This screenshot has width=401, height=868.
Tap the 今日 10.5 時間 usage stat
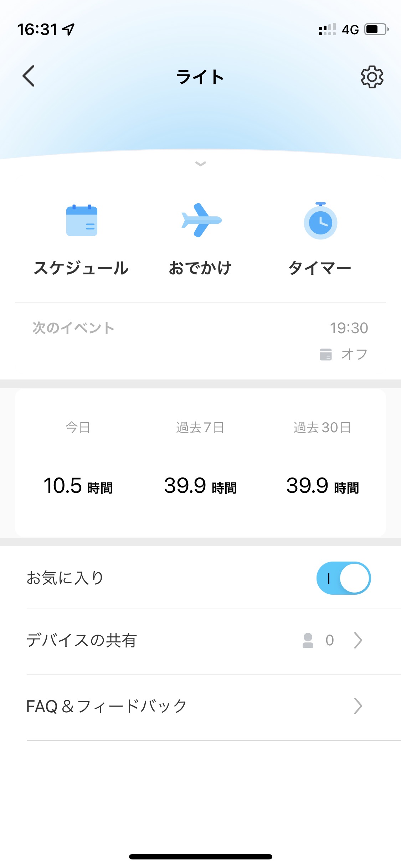coord(78,485)
